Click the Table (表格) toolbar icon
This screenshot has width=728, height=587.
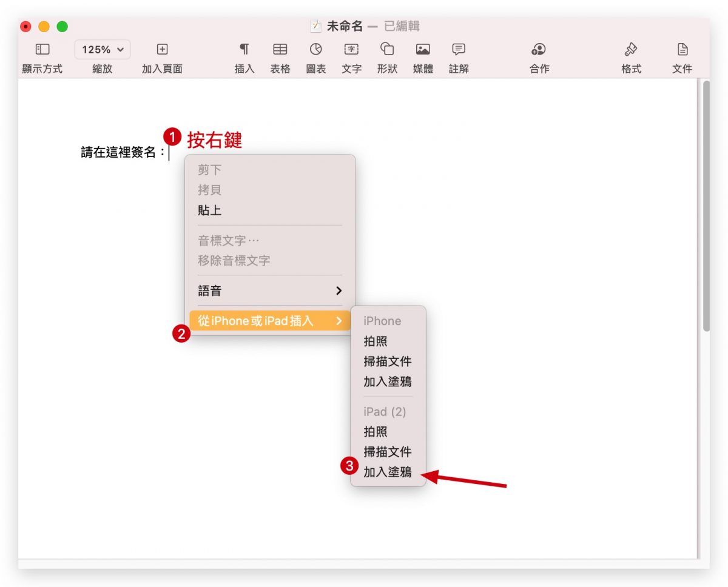coord(280,50)
